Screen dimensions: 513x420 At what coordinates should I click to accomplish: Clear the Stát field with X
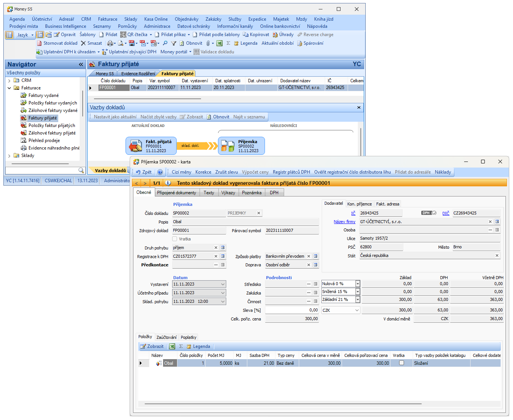[497, 255]
